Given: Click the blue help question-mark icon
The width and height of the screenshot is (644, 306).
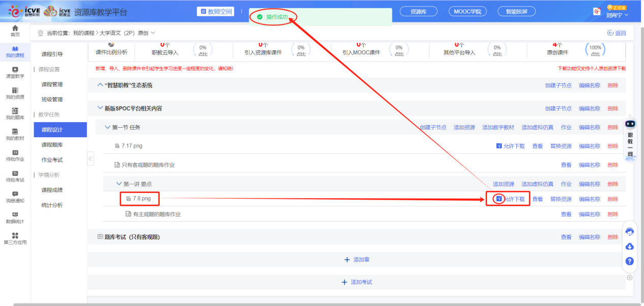Looking at the screenshot, I should (629, 261).
